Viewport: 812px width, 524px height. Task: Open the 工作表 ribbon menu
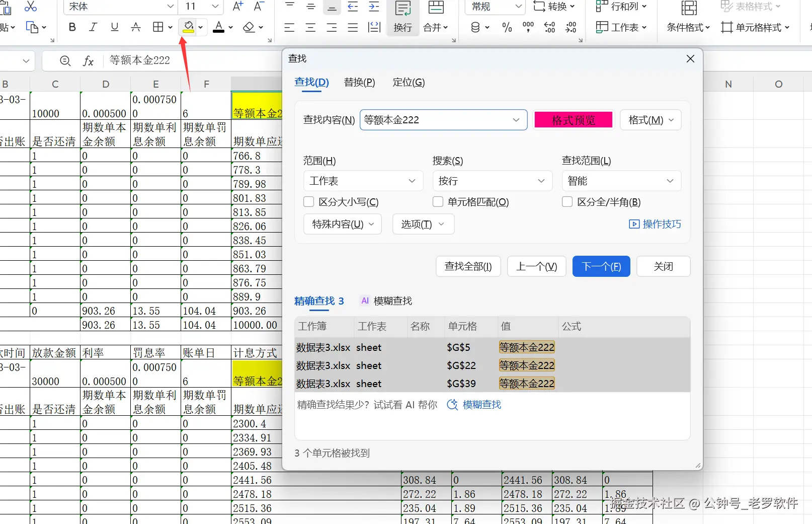click(621, 28)
